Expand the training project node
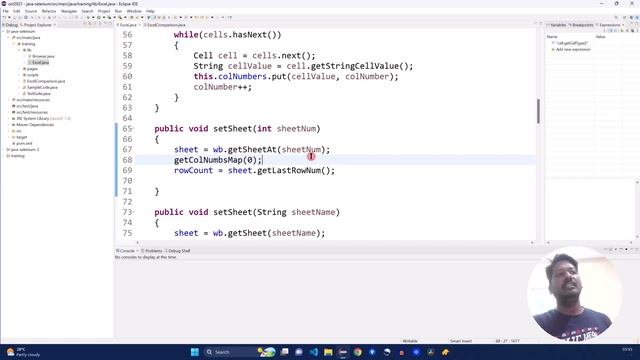 point(3,156)
